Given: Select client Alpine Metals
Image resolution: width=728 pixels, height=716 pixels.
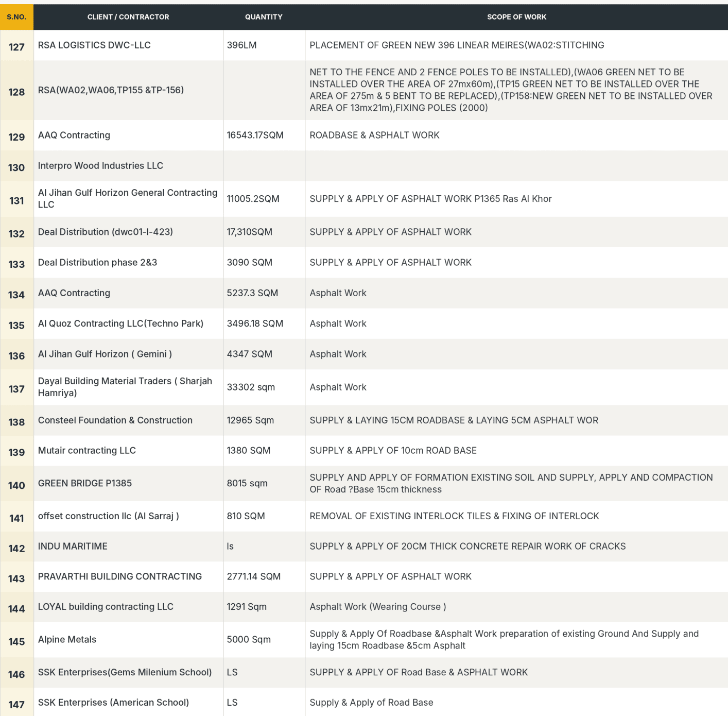Looking at the screenshot, I should click(67, 640).
